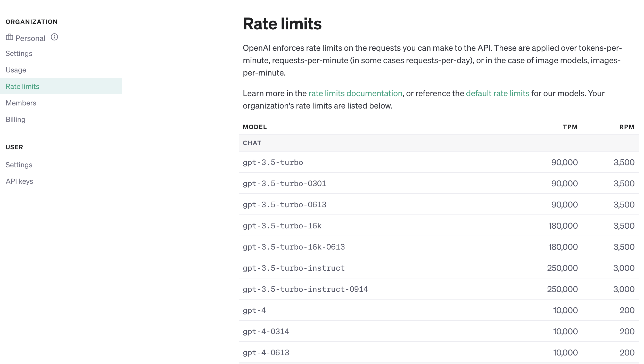Select Rate limits in the sidebar
The image size is (644, 364).
(x=22, y=86)
